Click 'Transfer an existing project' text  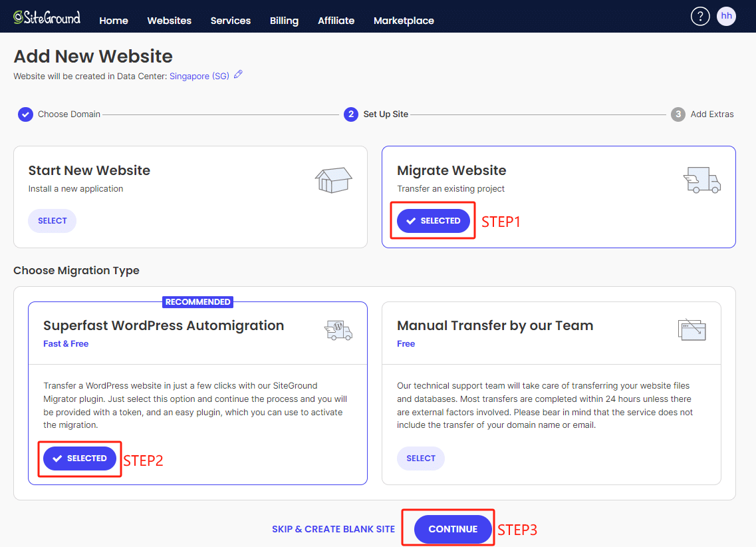coord(451,188)
